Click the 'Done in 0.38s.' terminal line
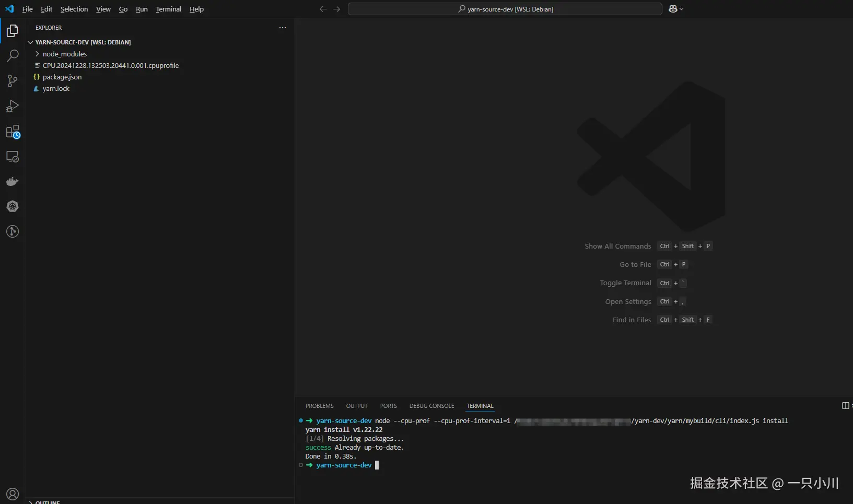The width and height of the screenshot is (853, 504). [331, 456]
